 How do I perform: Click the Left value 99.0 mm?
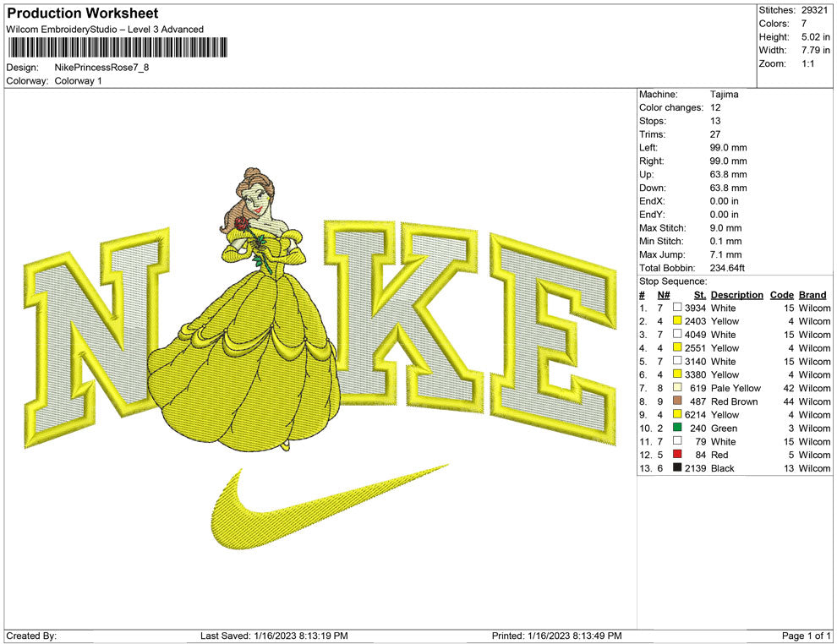[729, 147]
